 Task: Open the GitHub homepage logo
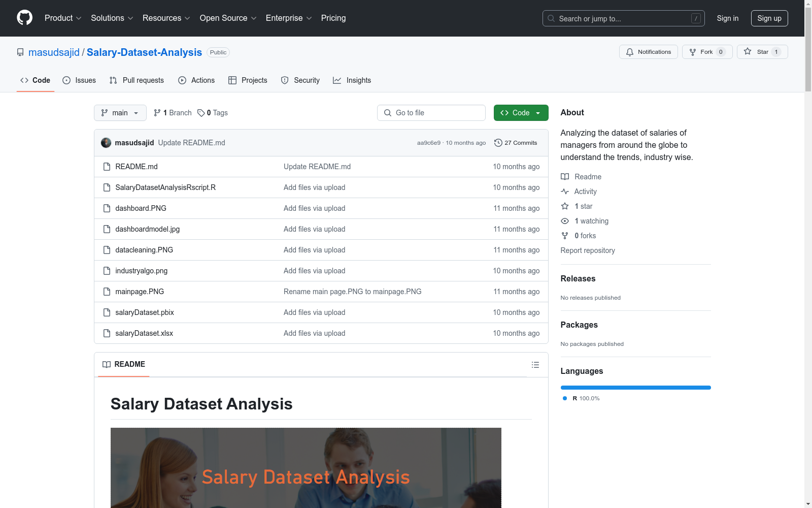click(24, 18)
